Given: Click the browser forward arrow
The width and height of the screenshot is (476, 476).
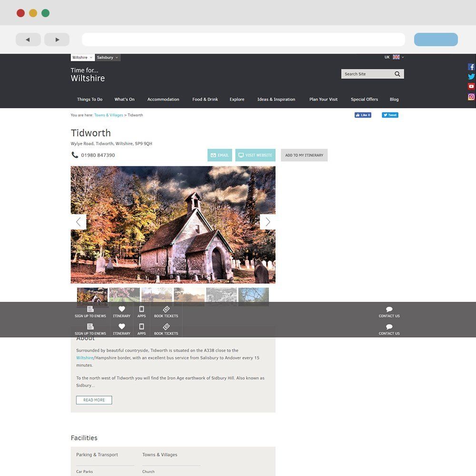Looking at the screenshot, I should click(57, 40).
